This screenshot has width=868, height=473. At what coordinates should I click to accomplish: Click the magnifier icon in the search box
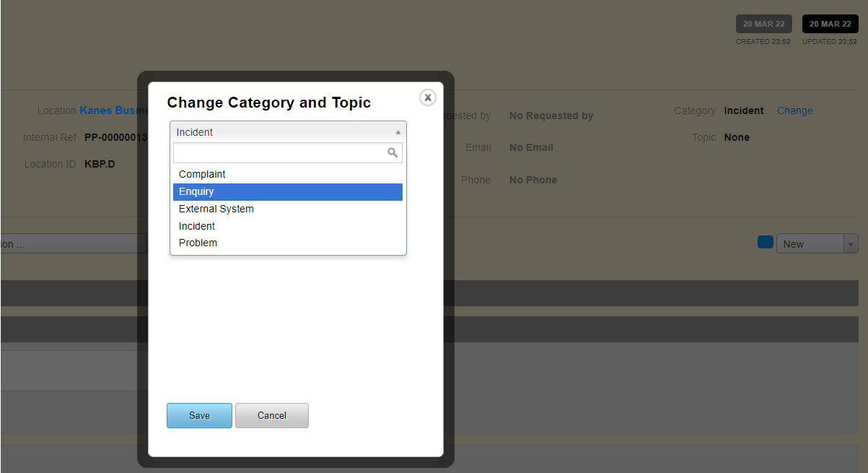[393, 152]
